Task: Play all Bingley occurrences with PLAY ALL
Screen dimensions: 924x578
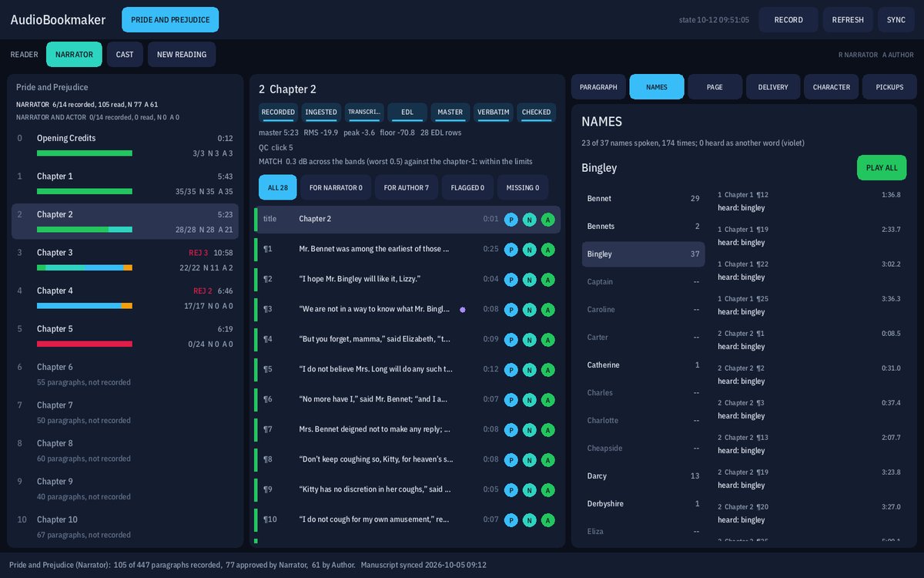Action: tap(882, 167)
